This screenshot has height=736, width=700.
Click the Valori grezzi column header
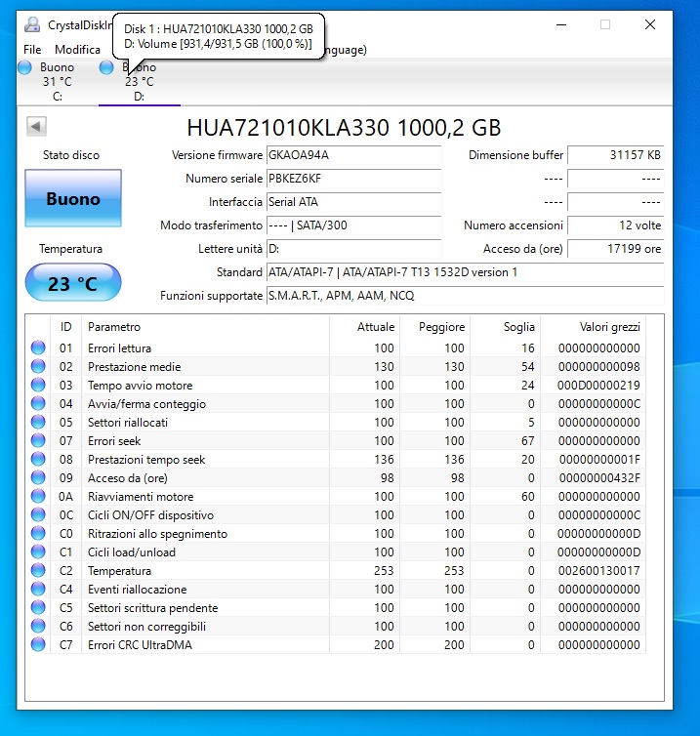click(x=594, y=327)
